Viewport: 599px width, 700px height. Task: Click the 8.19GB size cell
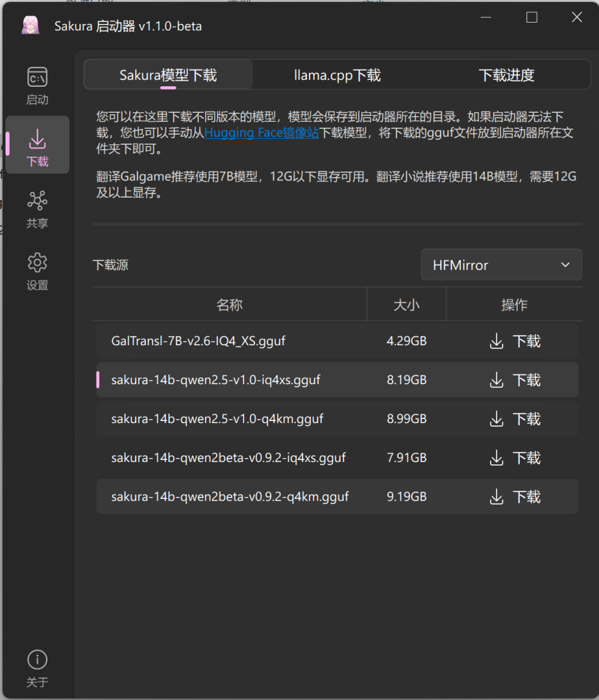click(x=406, y=380)
